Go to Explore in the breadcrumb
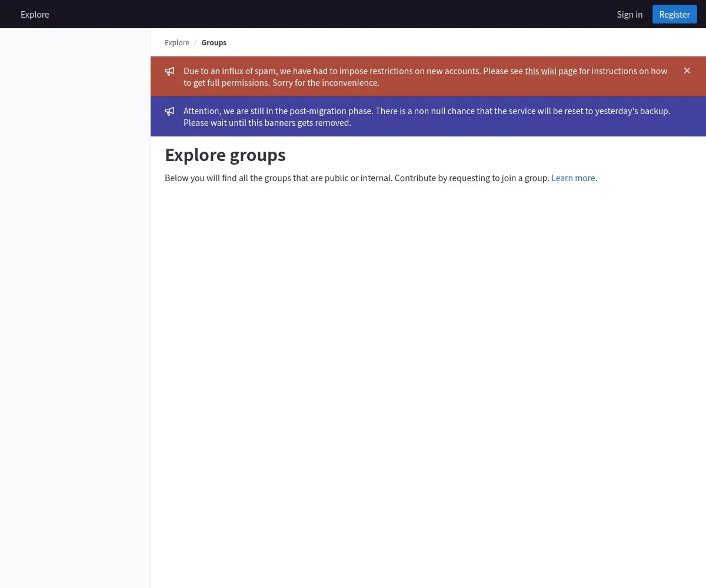The height and width of the screenshot is (588, 706). coord(177,42)
